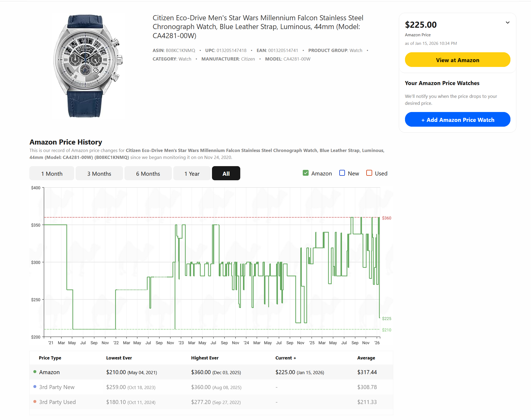531x420 pixels.
Task: Switch to 6 Months range
Action: 148,174
